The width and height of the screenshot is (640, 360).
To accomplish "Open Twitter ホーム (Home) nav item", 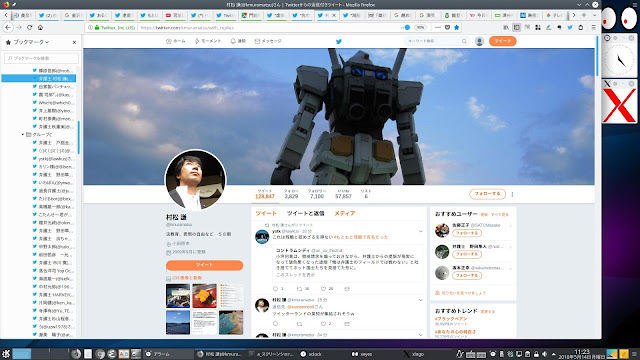I will point(176,41).
